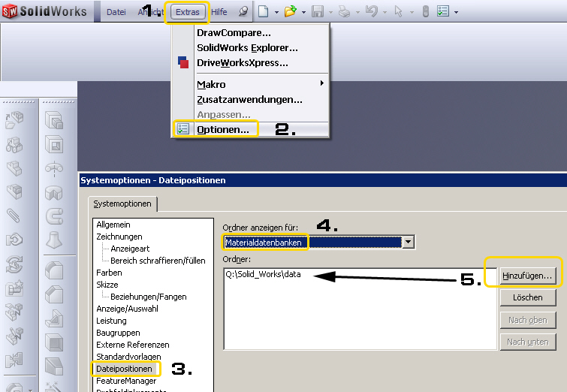Select FeatureManager in the options list
This screenshot has width=567, height=392.
pos(126,381)
